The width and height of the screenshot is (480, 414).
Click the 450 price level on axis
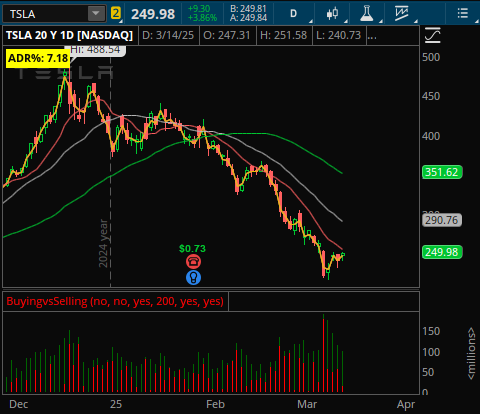point(431,96)
